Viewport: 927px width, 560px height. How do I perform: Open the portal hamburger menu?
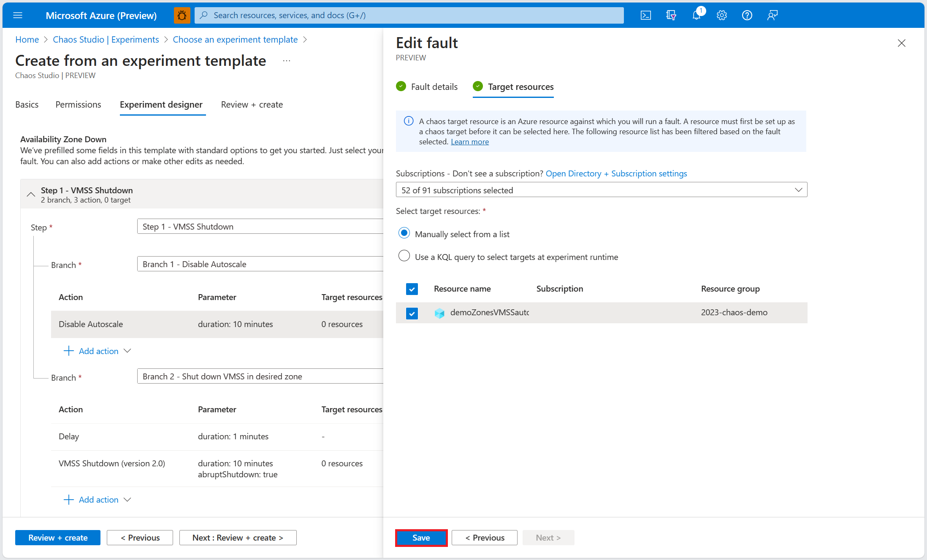(18, 15)
